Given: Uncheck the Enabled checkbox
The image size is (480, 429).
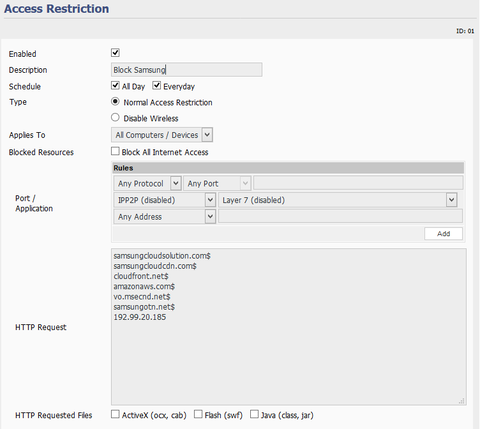Looking at the screenshot, I should [115, 53].
